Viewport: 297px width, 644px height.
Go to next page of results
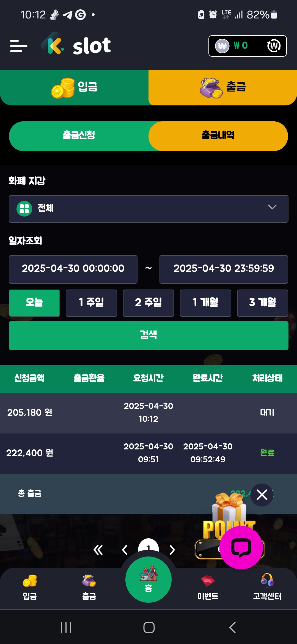point(172,550)
